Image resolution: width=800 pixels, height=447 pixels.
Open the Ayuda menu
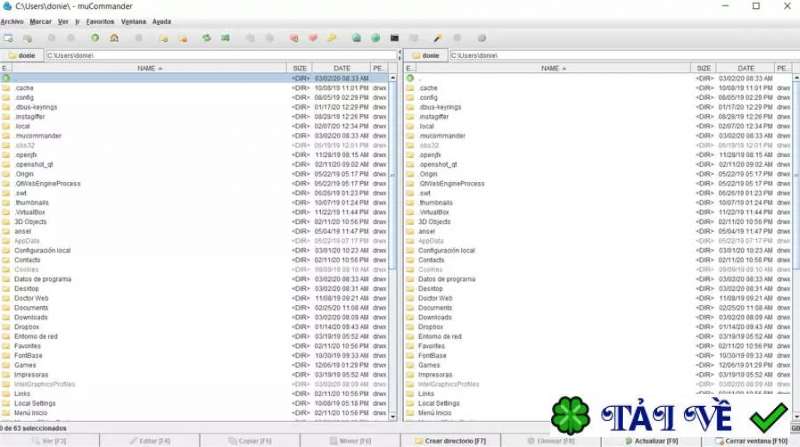[161, 21]
